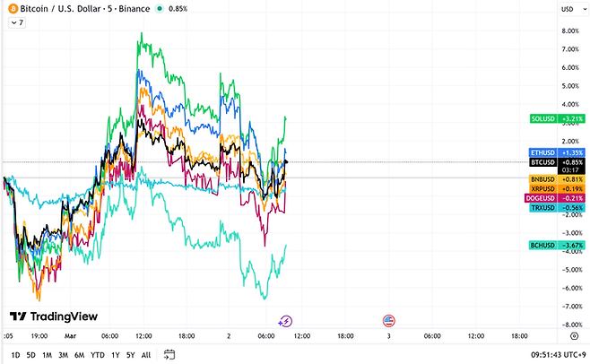The width and height of the screenshot is (590, 364).
Task: Click the black BTCUSD price label
Action: pyautogui.click(x=557, y=162)
